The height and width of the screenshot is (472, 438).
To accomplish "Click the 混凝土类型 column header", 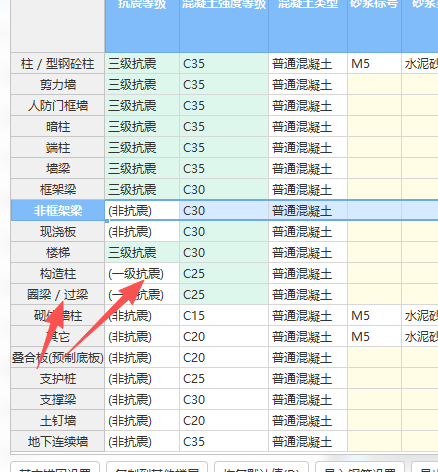I will tap(308, 26).
